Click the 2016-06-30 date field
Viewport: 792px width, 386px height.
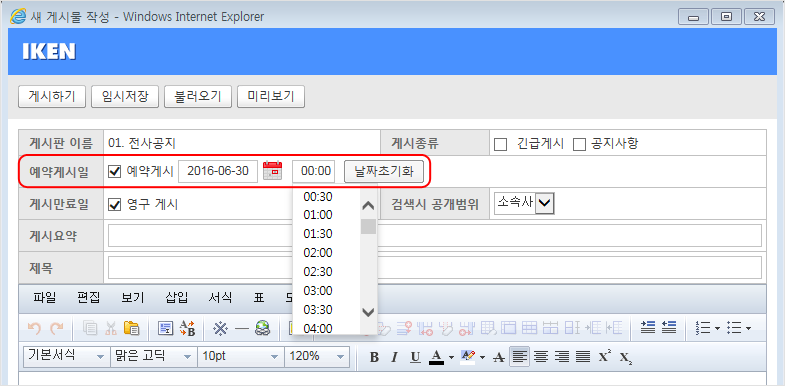[x=218, y=171]
